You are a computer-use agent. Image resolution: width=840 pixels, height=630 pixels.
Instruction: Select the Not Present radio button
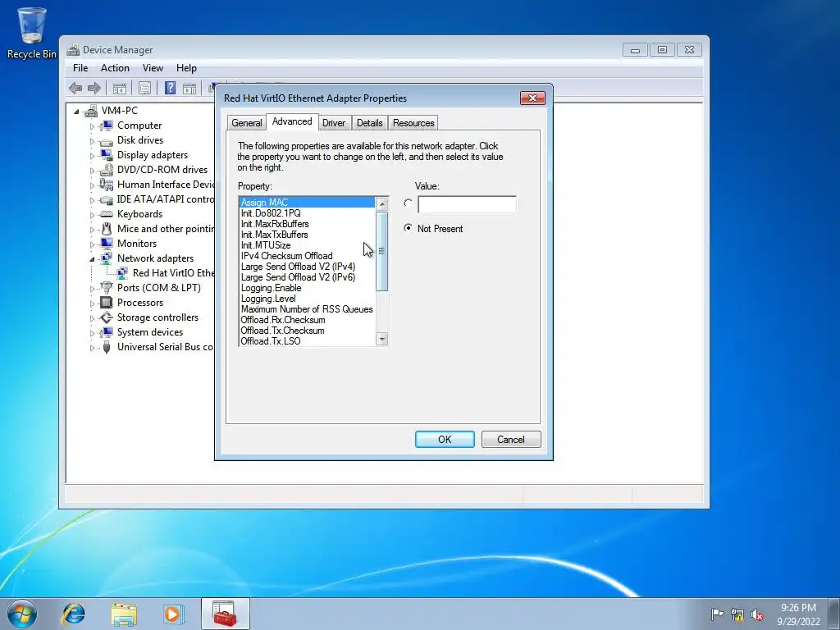409,228
